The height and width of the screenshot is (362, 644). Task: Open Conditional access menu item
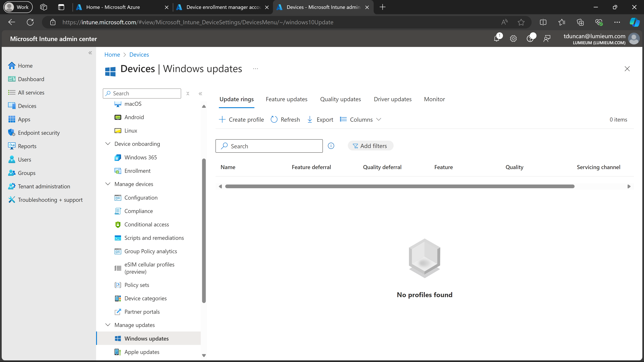click(x=147, y=224)
